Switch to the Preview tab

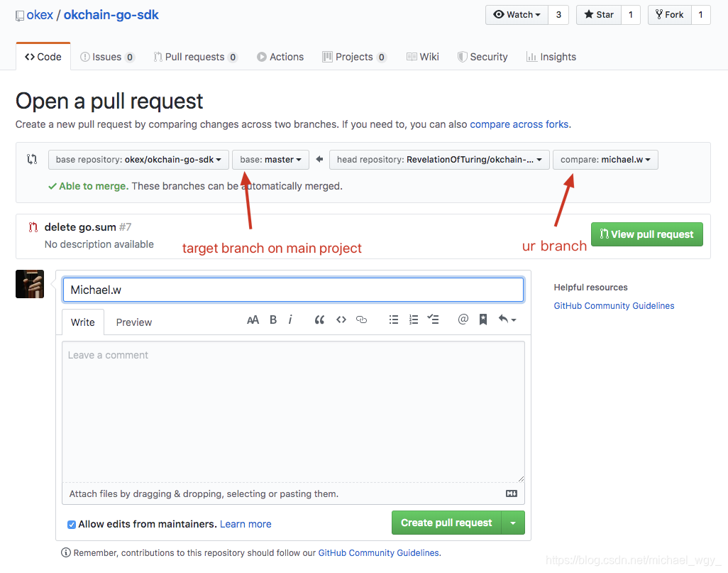(x=133, y=322)
